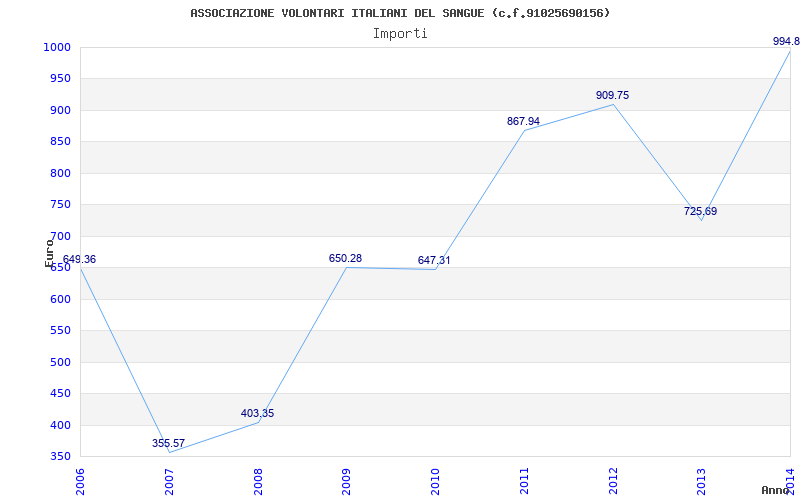Click the Euro y-axis title
This screenshot has height=500, width=800.
[49, 253]
